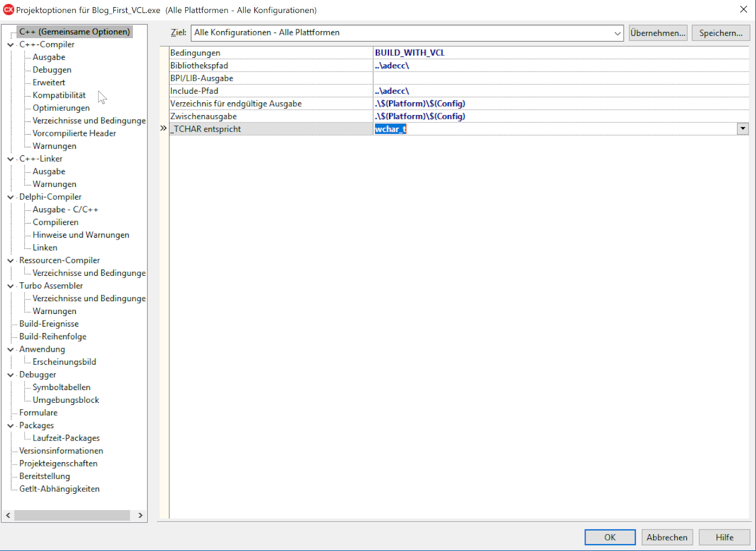Click the OK button

click(610, 537)
